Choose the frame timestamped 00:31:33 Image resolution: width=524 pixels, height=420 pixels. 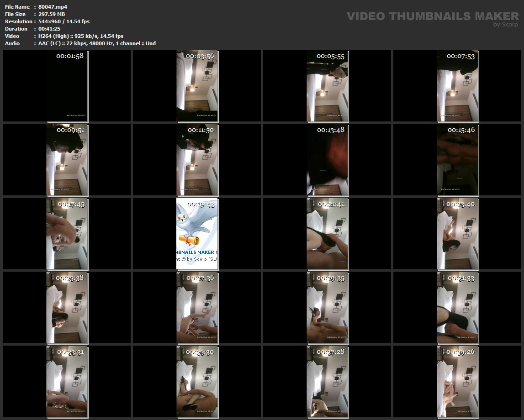point(458,308)
